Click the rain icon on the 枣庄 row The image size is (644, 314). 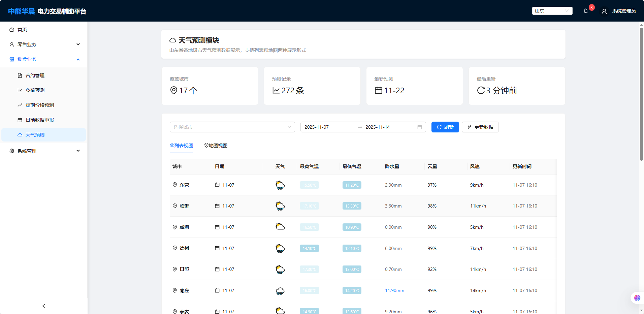click(x=280, y=290)
